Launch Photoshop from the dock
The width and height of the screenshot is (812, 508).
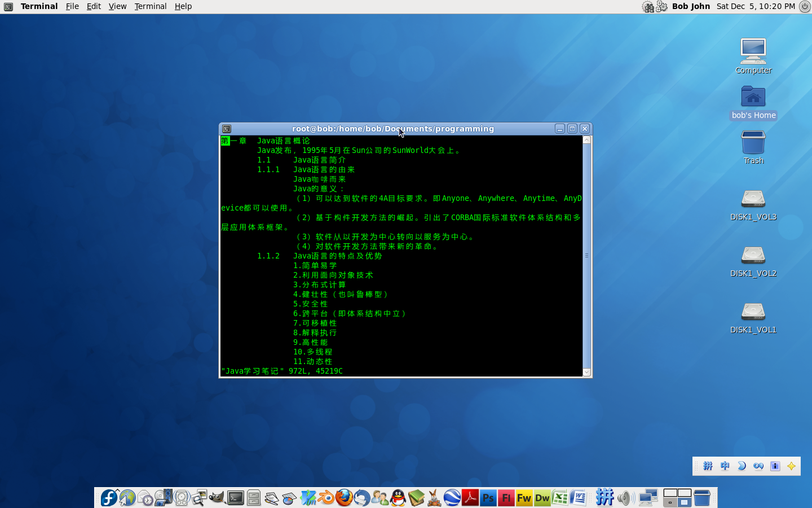(x=488, y=498)
